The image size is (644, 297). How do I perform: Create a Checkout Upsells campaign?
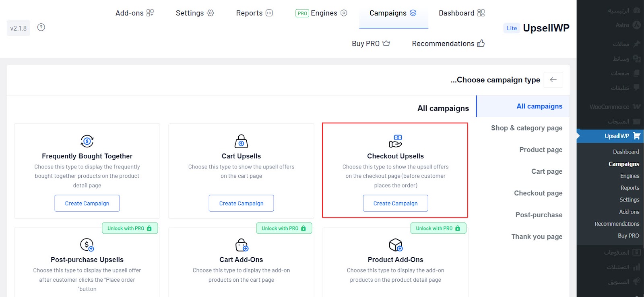[x=395, y=203]
